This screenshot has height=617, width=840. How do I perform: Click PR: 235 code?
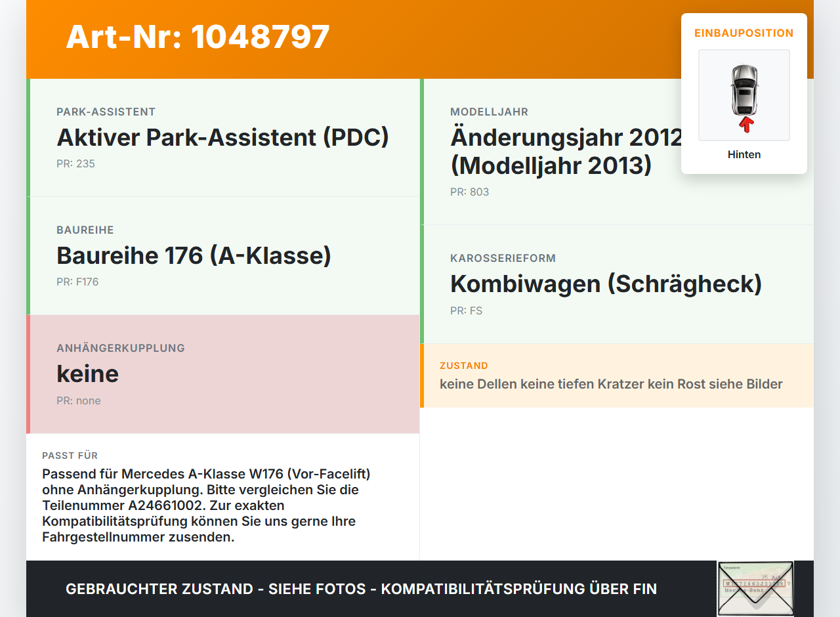click(75, 164)
